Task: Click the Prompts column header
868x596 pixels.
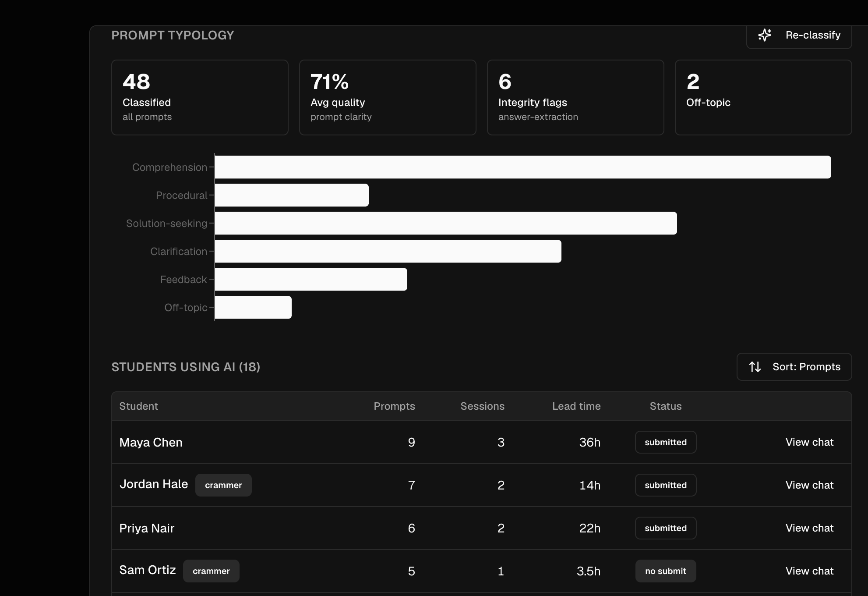Action: point(394,406)
